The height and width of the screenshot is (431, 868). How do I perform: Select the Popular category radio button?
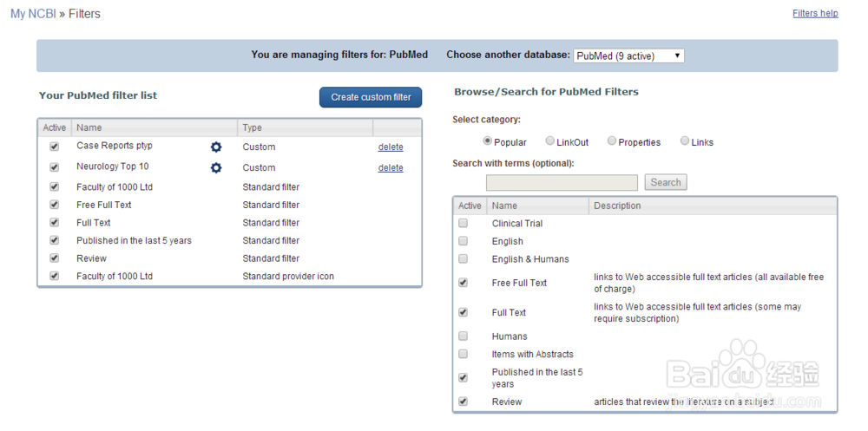(488, 141)
